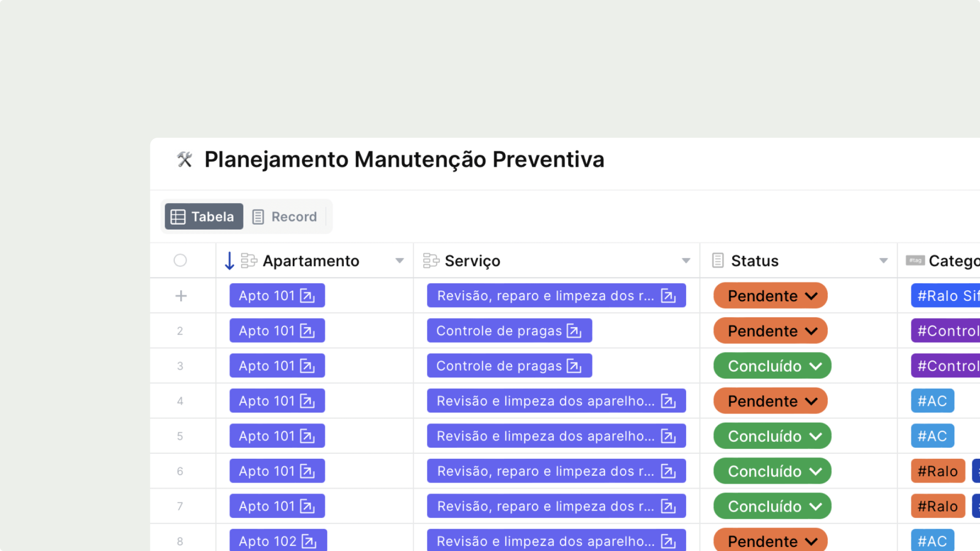Open the linked record icon on row 1's Apto 101
The image size is (980, 551).
(x=307, y=296)
